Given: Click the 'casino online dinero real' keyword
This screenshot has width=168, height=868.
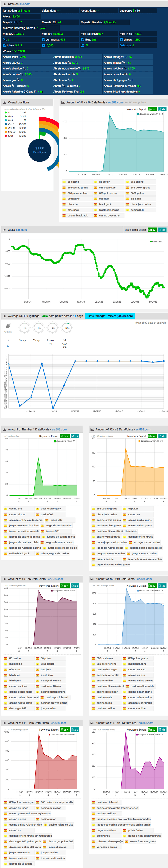Looking at the screenshot, I should [24, 697].
